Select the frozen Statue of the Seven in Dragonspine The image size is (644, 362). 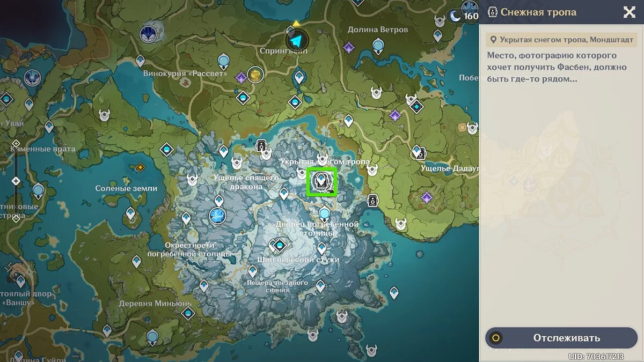[217, 216]
